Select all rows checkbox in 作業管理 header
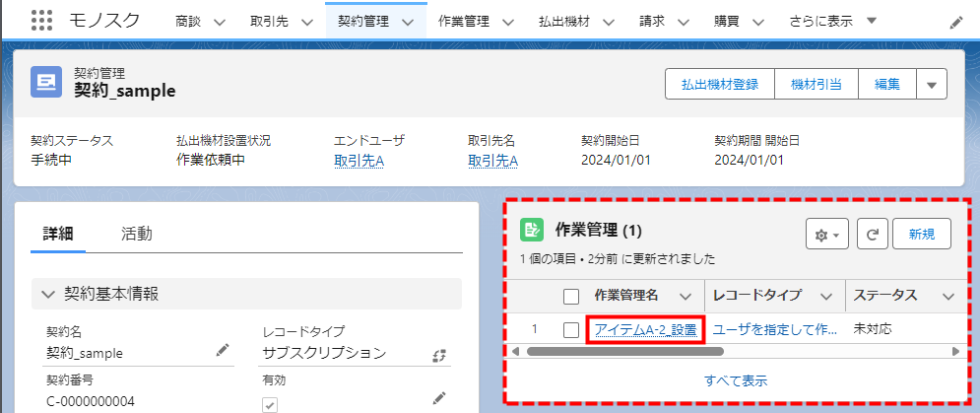 click(x=571, y=296)
